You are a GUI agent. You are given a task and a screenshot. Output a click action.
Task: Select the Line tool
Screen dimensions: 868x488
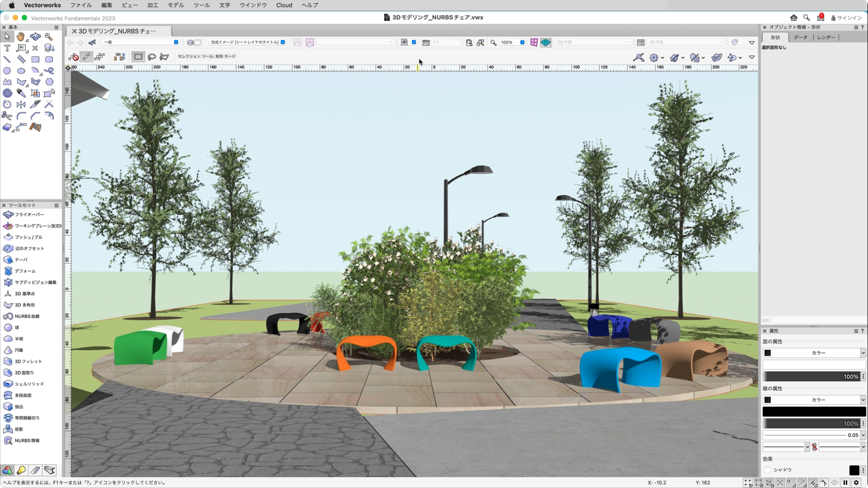click(x=7, y=59)
